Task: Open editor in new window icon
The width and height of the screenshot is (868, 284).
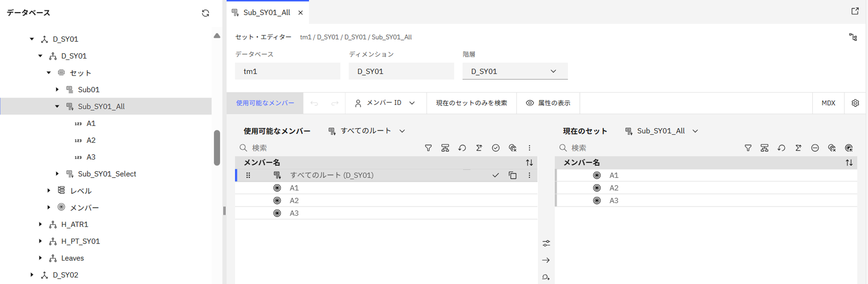Action: (855, 11)
